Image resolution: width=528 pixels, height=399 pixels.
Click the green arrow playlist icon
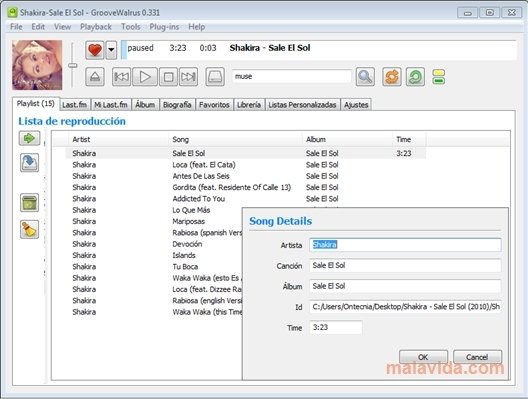pyautogui.click(x=29, y=138)
